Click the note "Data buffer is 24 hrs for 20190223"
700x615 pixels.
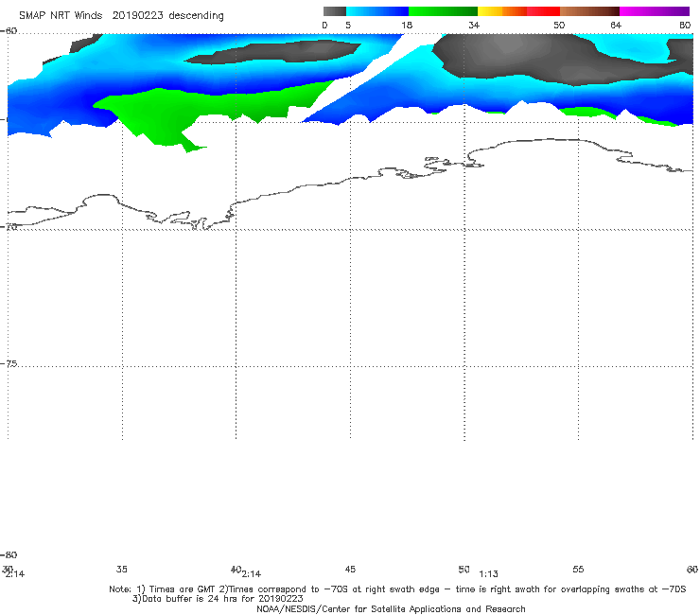point(222,599)
